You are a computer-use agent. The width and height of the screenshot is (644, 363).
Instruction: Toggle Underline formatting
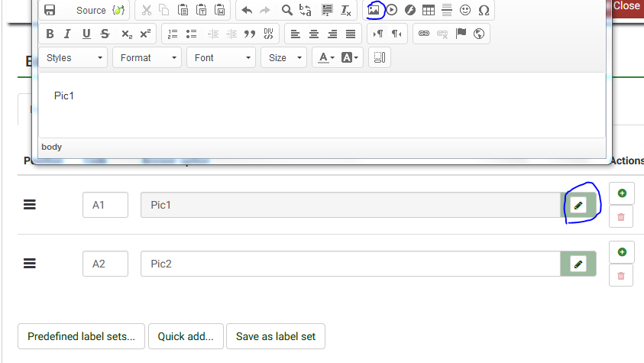(86, 34)
